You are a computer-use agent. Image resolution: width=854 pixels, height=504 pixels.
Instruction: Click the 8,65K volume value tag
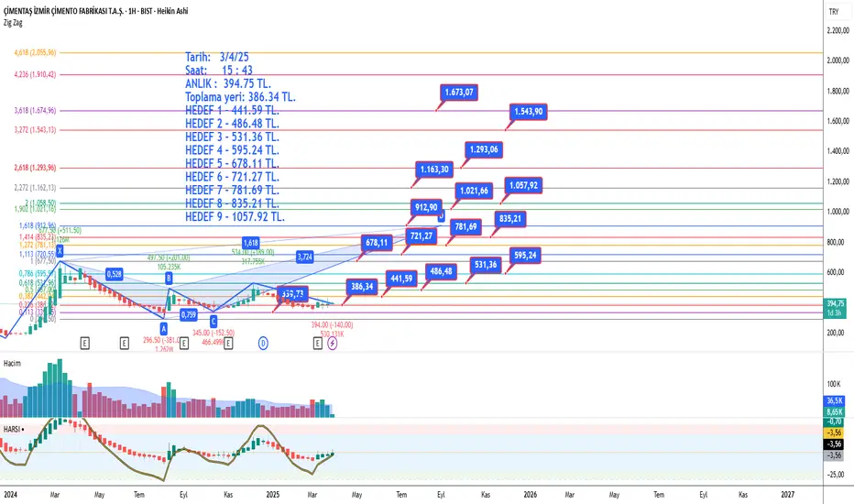(x=835, y=412)
